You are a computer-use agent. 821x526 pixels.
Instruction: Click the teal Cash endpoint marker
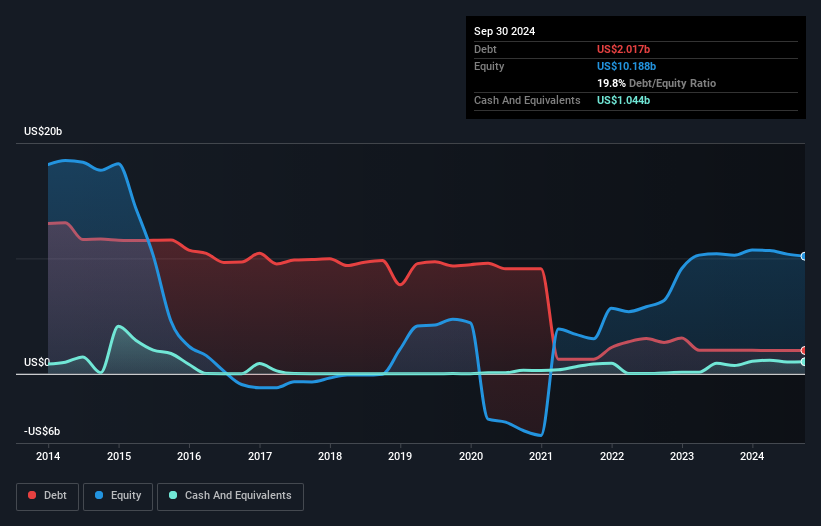[804, 362]
